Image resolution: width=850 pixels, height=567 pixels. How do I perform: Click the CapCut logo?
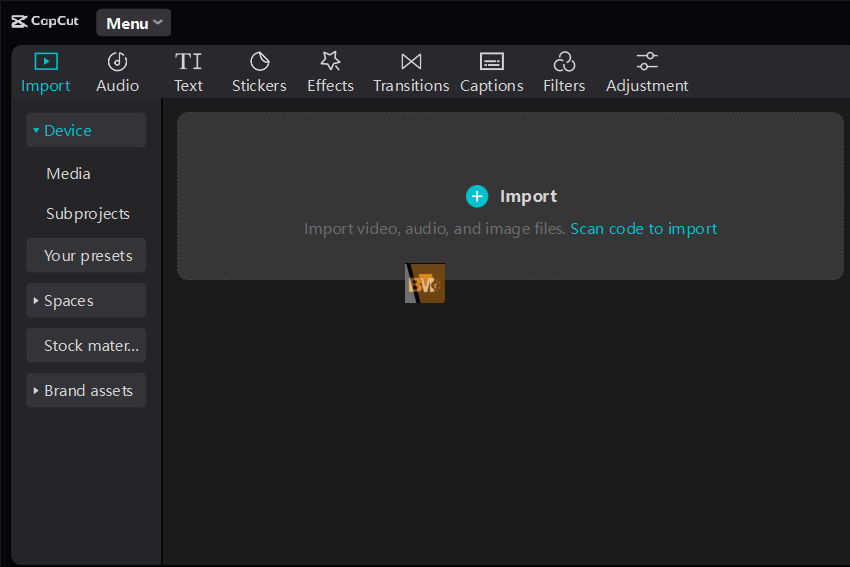coord(45,21)
